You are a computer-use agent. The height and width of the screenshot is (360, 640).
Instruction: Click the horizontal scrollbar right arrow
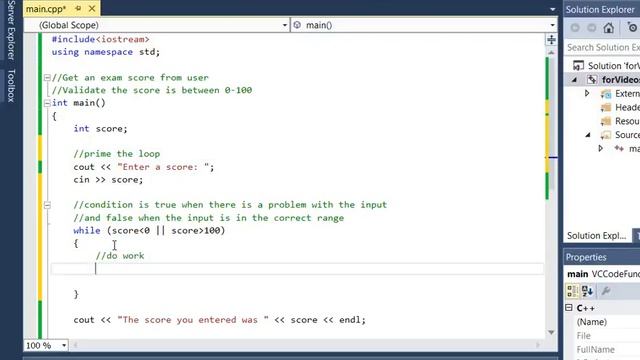coord(538,345)
